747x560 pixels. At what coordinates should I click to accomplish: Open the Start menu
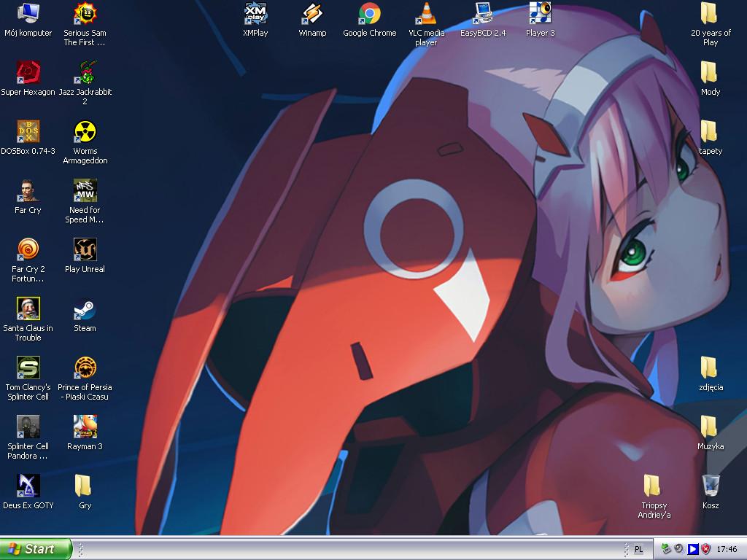coord(36,549)
